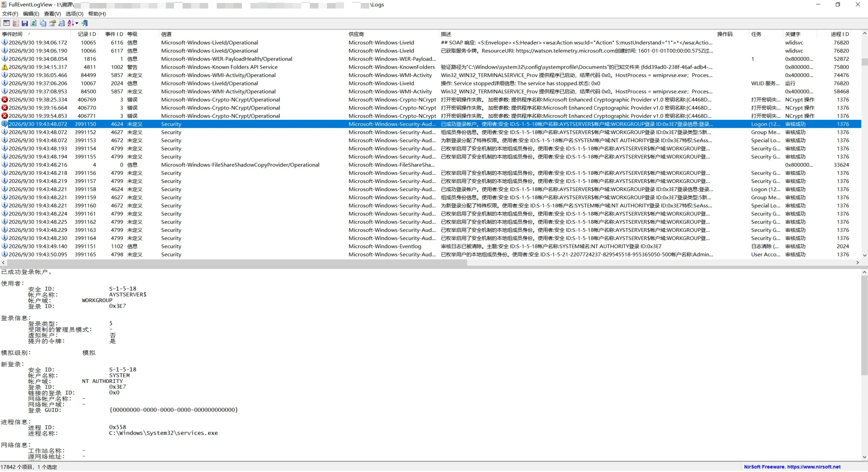Image resolution: width=868 pixels, height=472 pixels.
Task: Select the warning Known Folders event 1002 row
Action: click(x=430, y=67)
